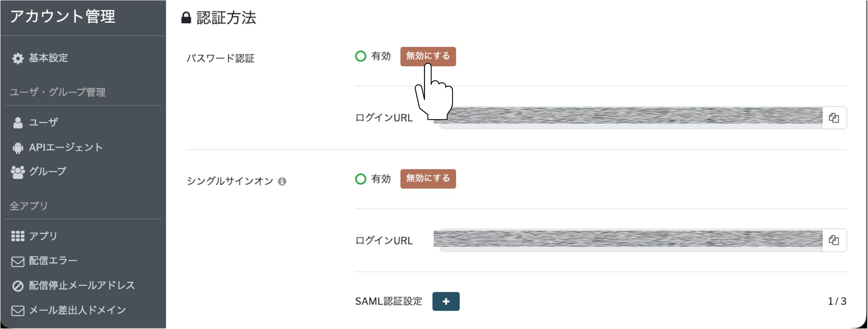Click the grid icon beside アプリ

point(18,236)
